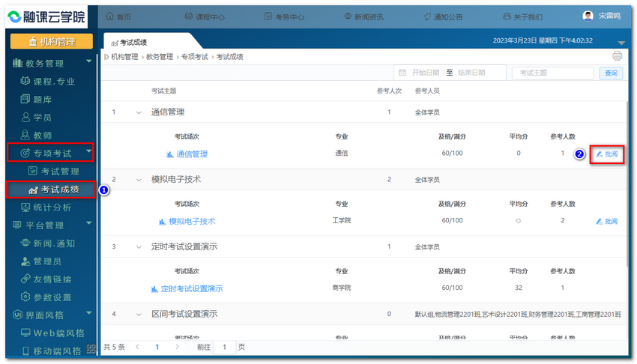Go to the previous page arrow

coord(137,347)
